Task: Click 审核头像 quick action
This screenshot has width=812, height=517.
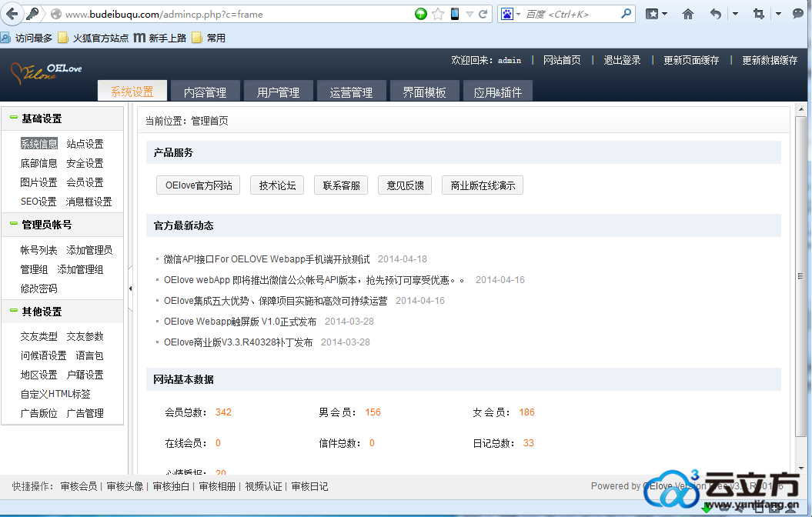Action: point(125,486)
